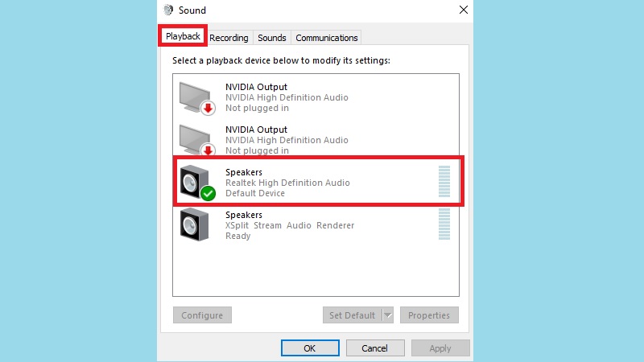Click the green checkmark default device badge
Viewport: 644px width, 362px height.
click(x=208, y=193)
